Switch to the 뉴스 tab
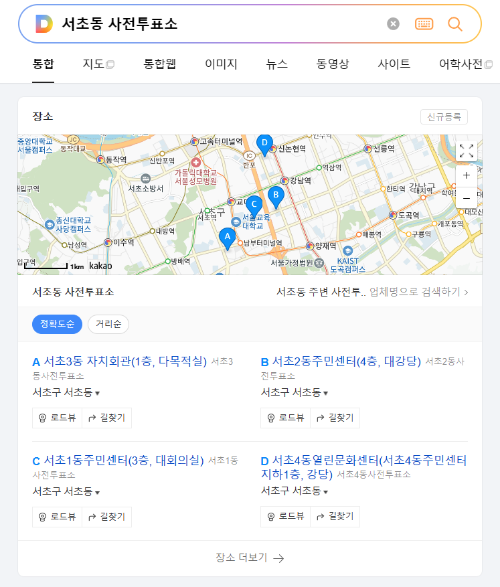Image resolution: width=500 pixels, height=587 pixels. 277,64
